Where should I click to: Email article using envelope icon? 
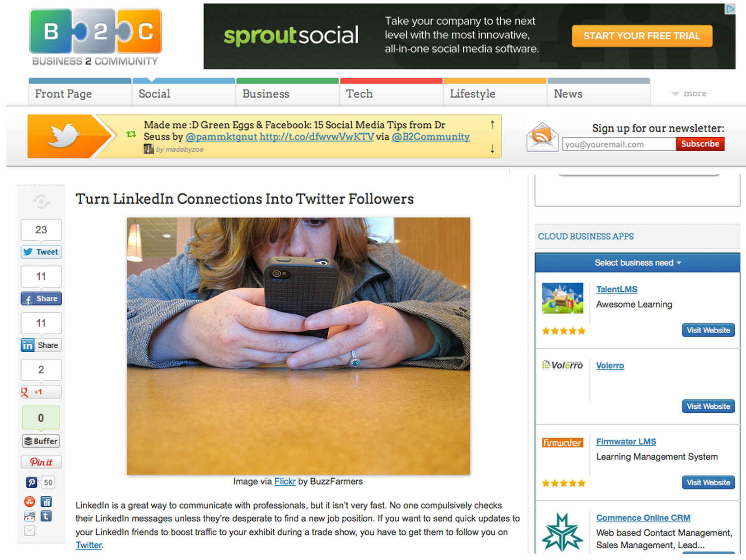(29, 530)
